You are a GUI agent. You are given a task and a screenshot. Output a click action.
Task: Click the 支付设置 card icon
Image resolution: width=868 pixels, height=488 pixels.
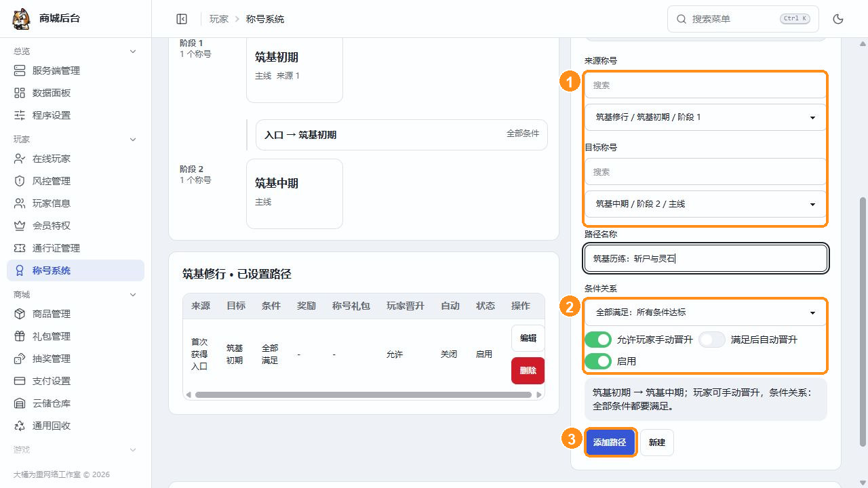click(20, 381)
